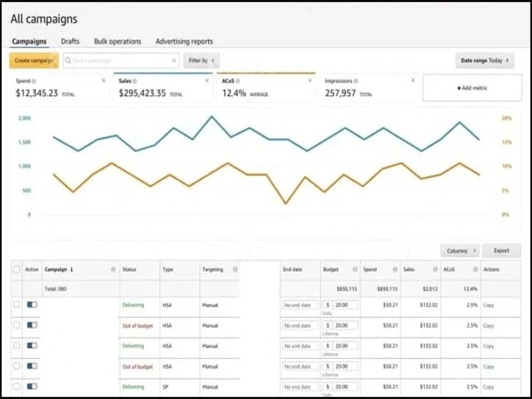Click the magnifier icon in campaign search
532x399 pixels.
(68, 61)
